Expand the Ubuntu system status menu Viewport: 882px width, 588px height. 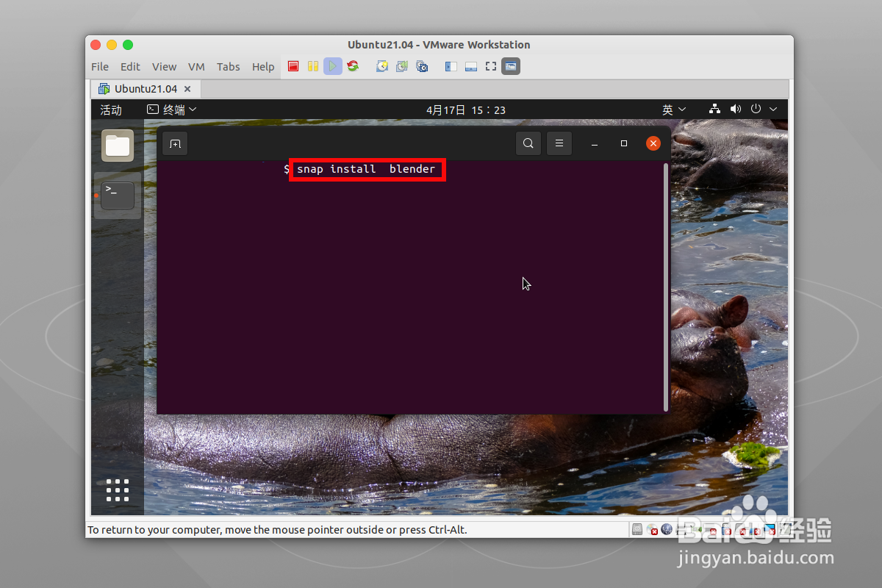772,110
